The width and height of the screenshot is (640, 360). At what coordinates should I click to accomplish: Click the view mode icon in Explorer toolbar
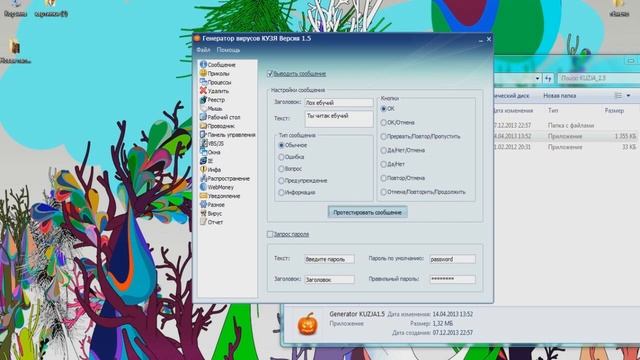pos(618,96)
